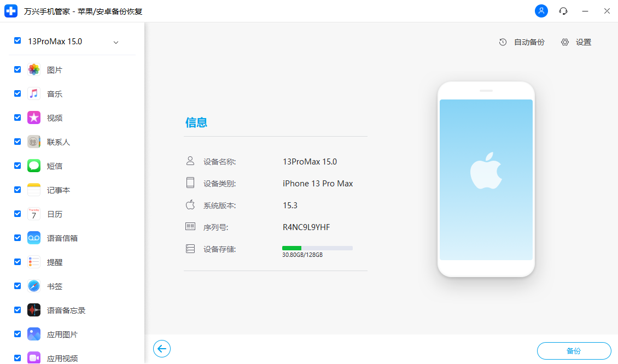Click the Apple system version icon
Image resolution: width=618 pixels, height=364 pixels.
pos(190,204)
